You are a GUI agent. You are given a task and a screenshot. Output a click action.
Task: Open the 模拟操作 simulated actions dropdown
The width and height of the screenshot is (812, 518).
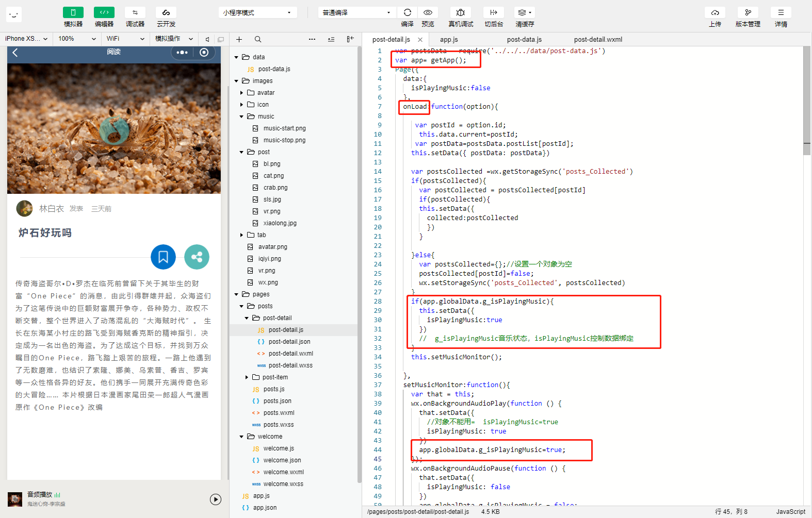point(174,39)
